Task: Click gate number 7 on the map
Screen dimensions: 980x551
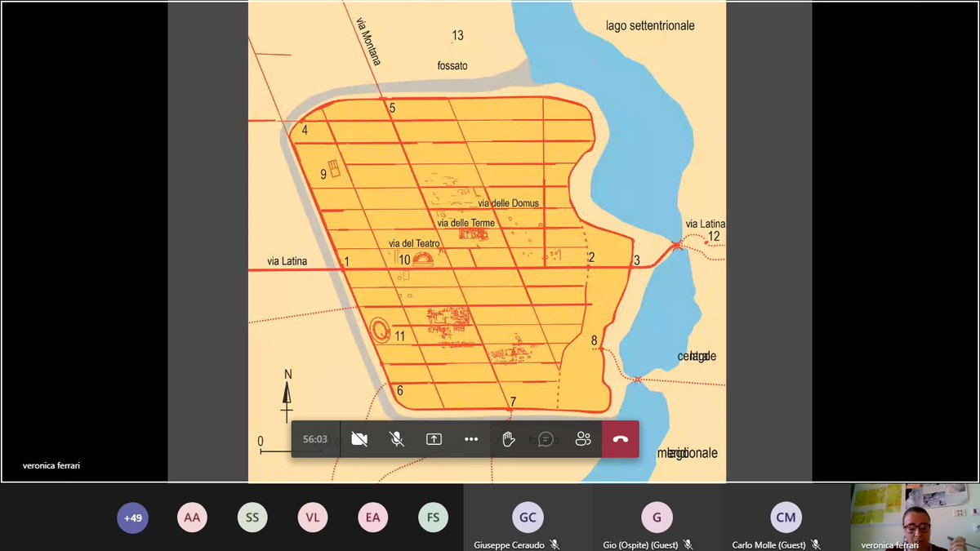Action: pos(513,401)
